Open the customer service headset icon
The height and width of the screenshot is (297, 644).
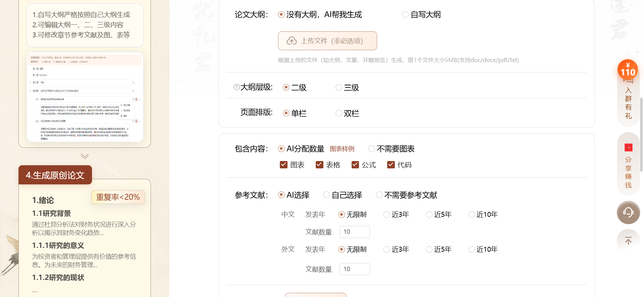628,212
